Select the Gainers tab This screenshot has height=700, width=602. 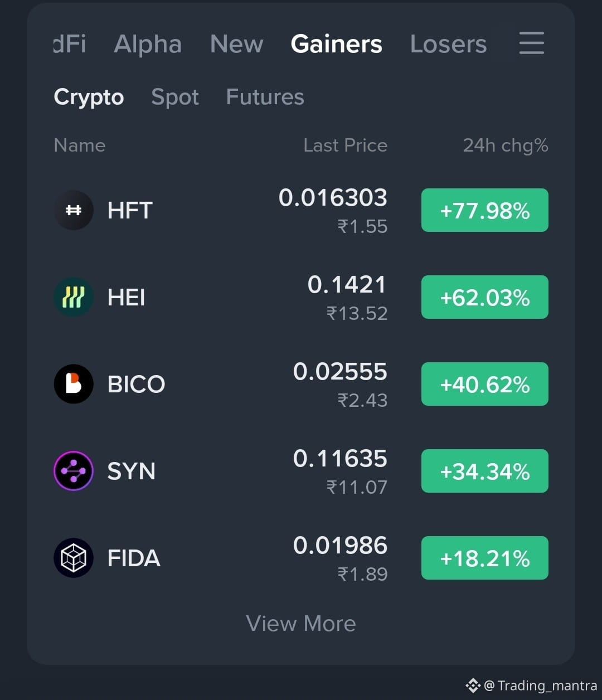(337, 44)
